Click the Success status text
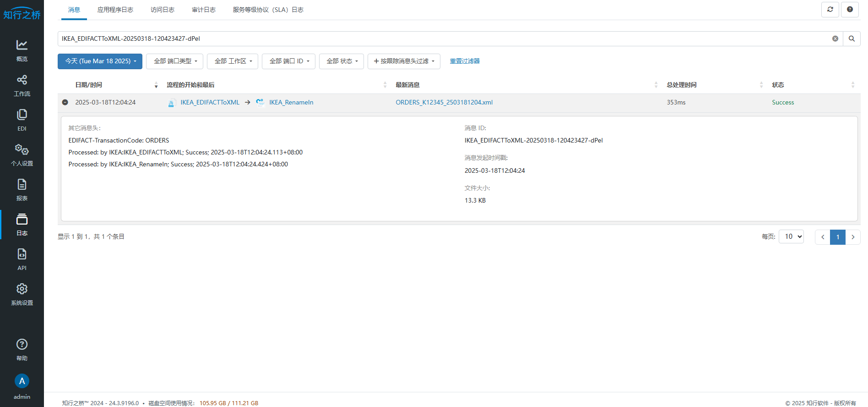 [783, 102]
